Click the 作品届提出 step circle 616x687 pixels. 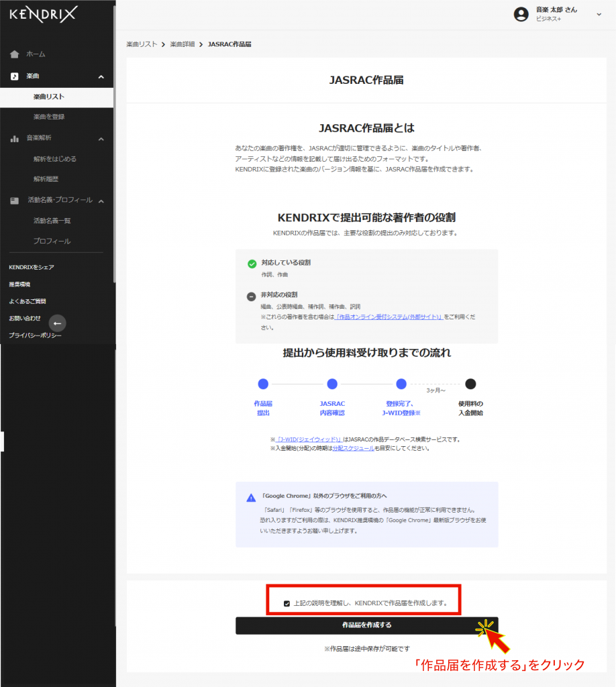point(263,384)
